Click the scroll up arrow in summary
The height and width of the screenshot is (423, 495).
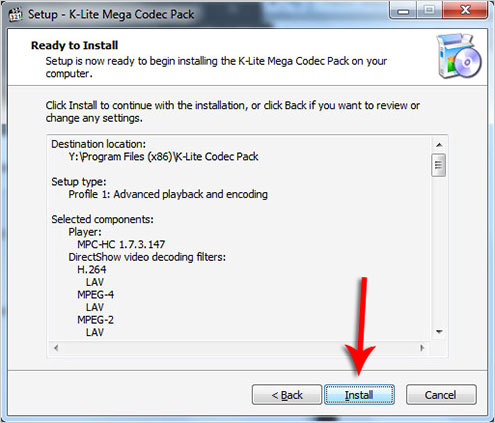439,145
